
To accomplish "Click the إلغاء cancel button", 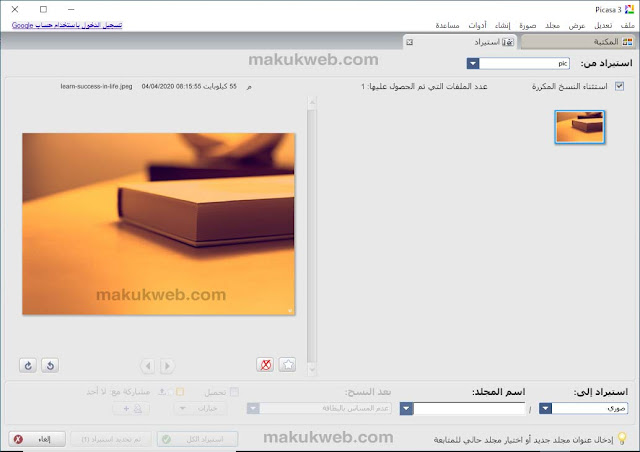I will (x=37, y=439).
